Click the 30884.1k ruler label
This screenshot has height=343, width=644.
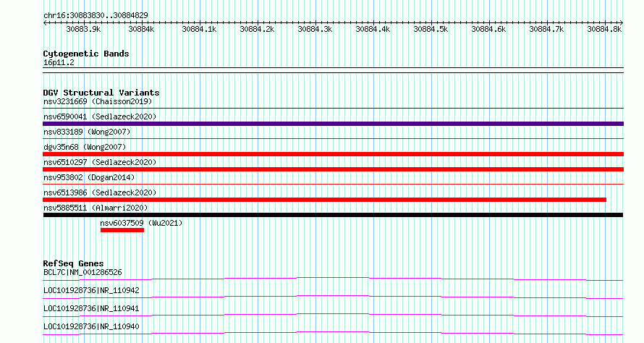tap(199, 29)
